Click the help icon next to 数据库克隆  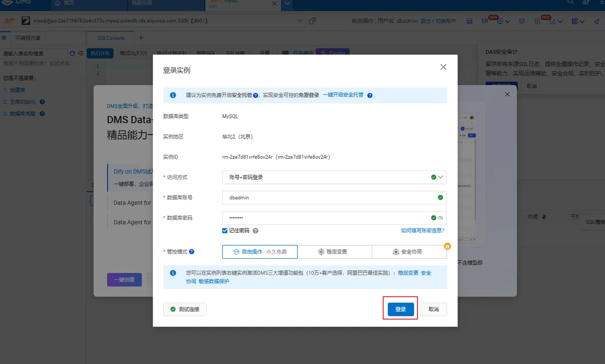42,114
